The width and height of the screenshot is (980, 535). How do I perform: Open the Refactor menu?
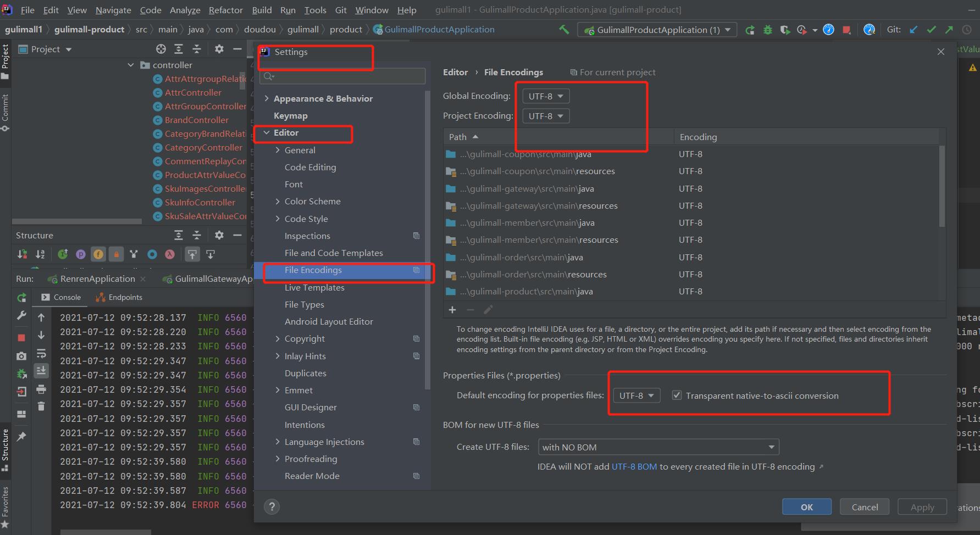tap(225, 10)
